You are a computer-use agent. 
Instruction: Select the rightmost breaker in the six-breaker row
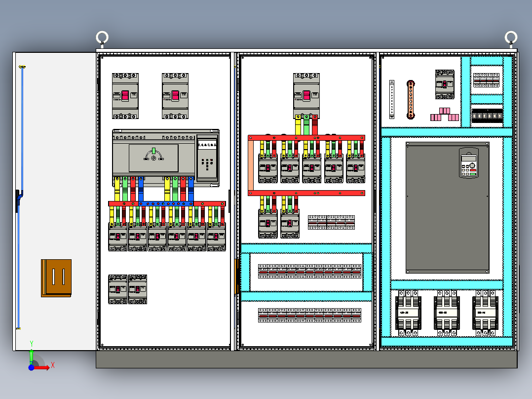coord(217,237)
